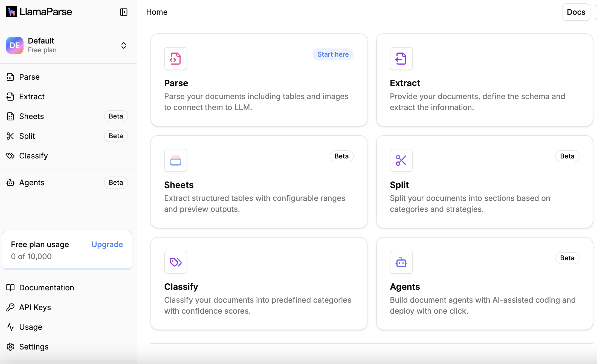This screenshot has width=597, height=364.
Task: Click the Upgrade link
Action: pos(107,244)
